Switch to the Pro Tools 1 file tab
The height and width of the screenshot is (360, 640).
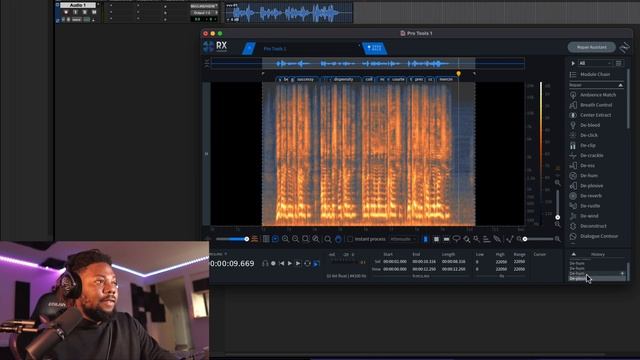pyautogui.click(x=275, y=49)
